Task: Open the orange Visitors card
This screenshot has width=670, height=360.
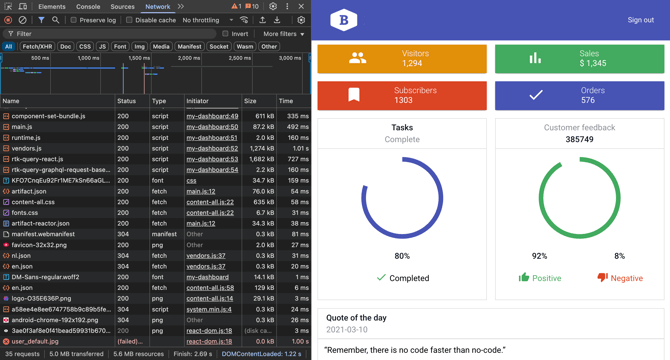Action: pos(402,59)
